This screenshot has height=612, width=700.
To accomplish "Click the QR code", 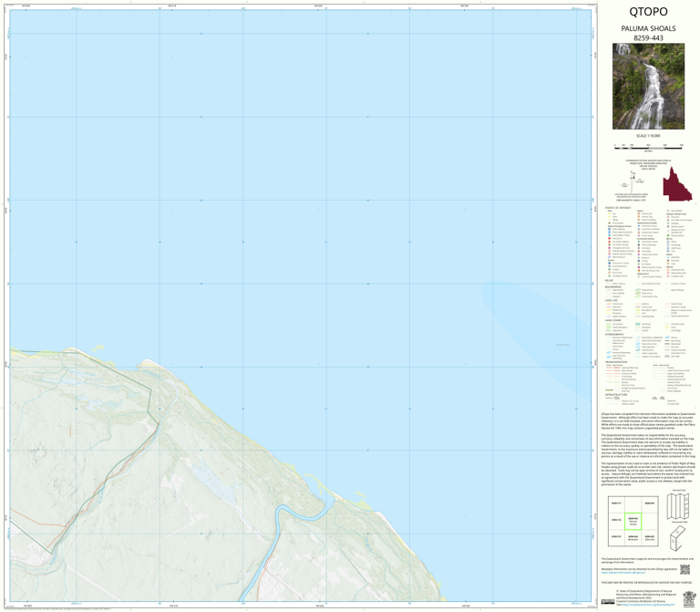I will [685, 569].
